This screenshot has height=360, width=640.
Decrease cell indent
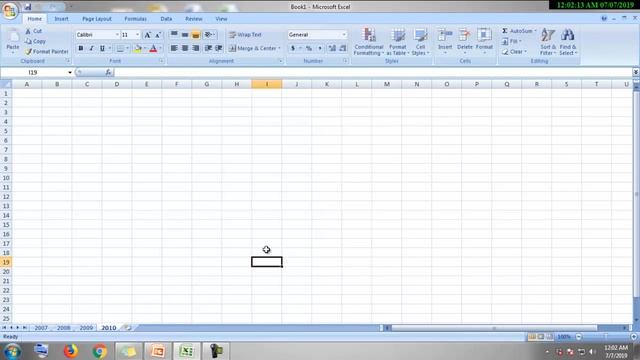(208, 48)
